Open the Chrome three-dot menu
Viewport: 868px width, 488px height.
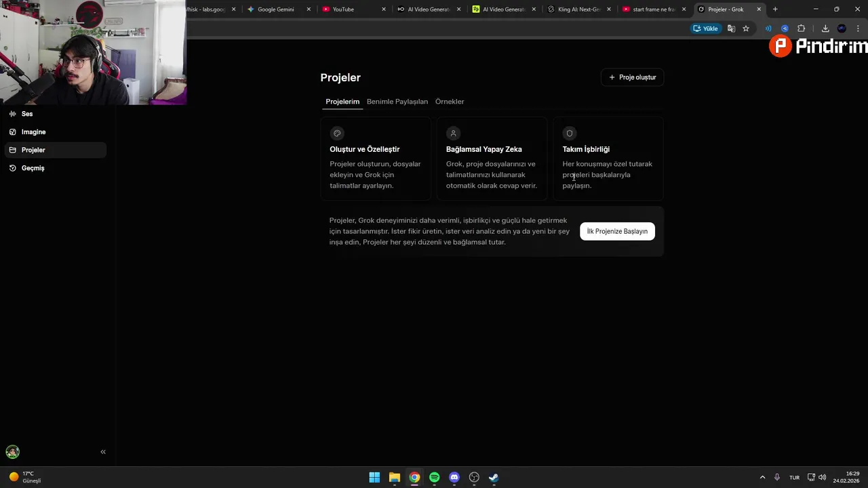[x=858, y=28]
